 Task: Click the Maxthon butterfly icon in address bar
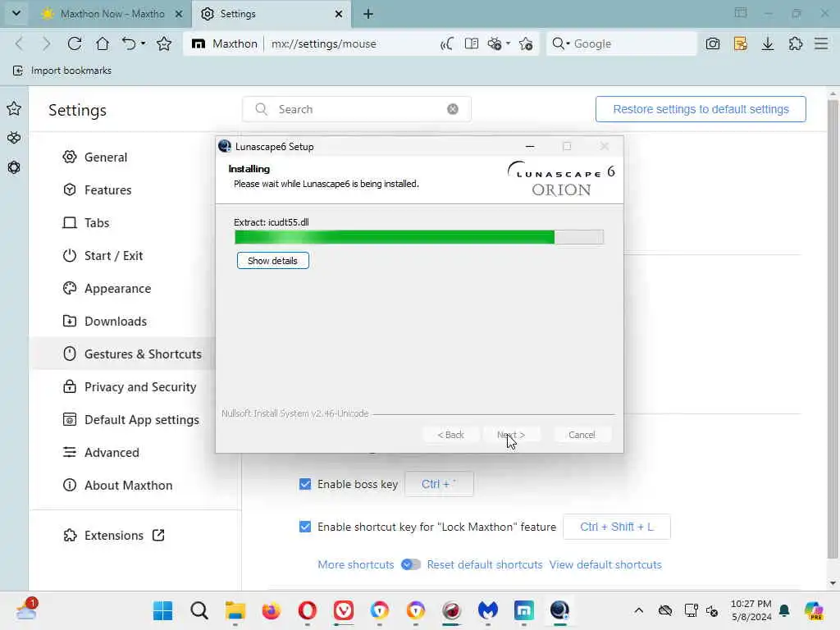495,43
